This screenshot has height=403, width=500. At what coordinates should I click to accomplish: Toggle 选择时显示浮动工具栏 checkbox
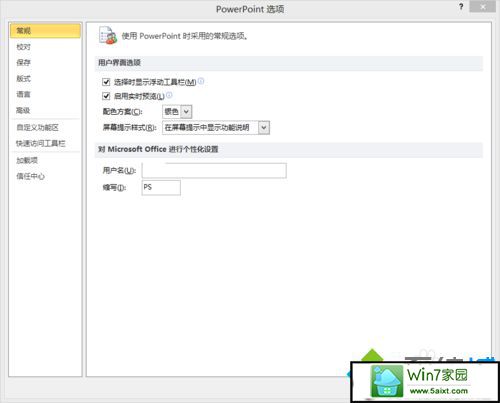coord(106,82)
